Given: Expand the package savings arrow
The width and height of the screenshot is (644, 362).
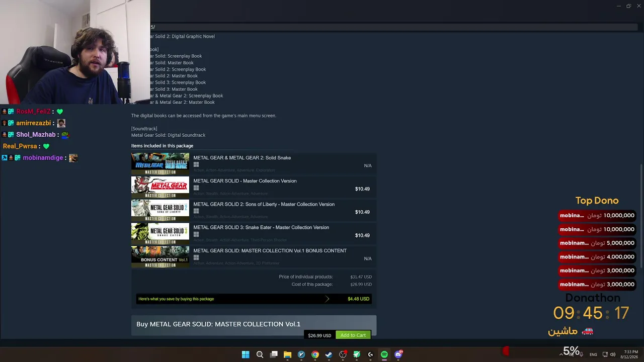Looking at the screenshot, I should 327,299.
